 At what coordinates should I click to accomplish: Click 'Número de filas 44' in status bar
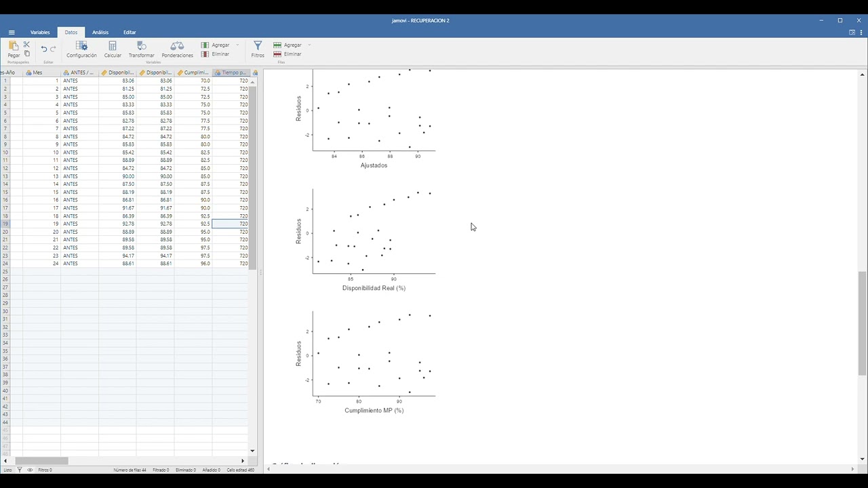click(x=130, y=470)
